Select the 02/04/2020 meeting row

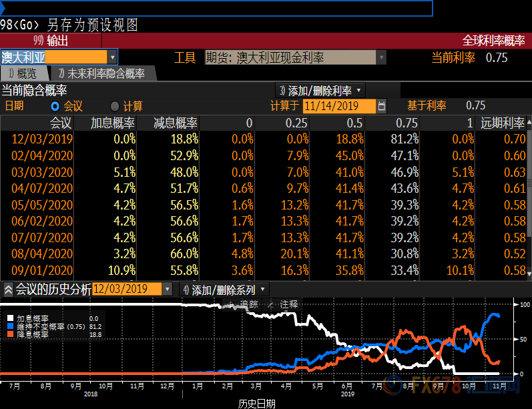click(x=263, y=155)
